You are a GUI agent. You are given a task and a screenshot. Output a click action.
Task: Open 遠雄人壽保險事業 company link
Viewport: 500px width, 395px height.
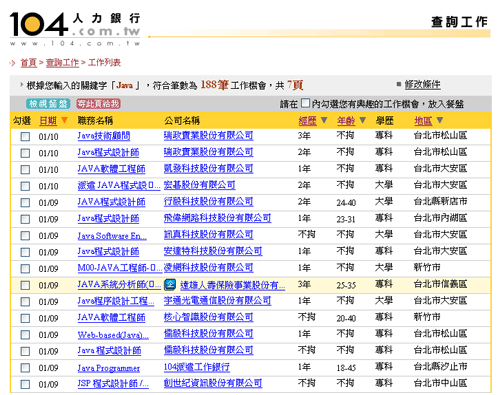pos(233,285)
